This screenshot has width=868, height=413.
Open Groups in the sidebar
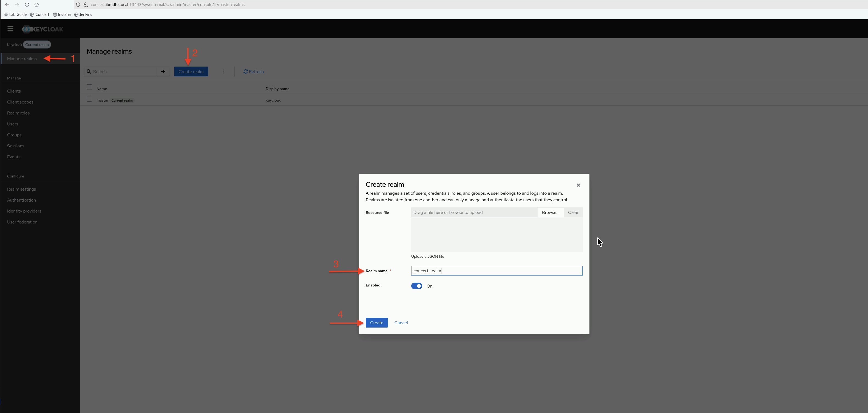click(x=14, y=135)
